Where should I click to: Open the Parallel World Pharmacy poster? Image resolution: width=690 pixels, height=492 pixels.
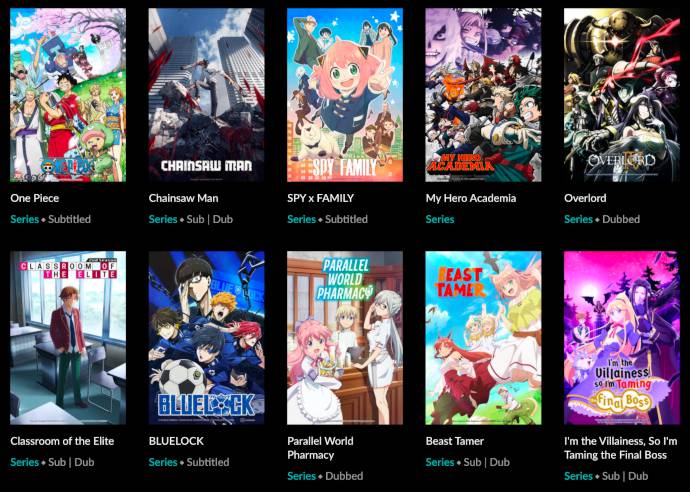point(345,338)
